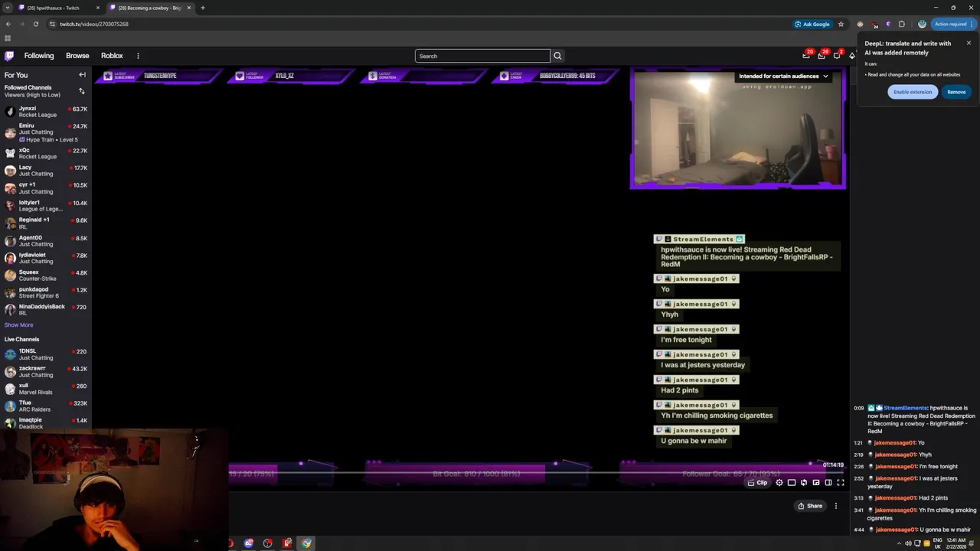Open a new browser tab
Screen dimensions: 980x551
click(202, 8)
